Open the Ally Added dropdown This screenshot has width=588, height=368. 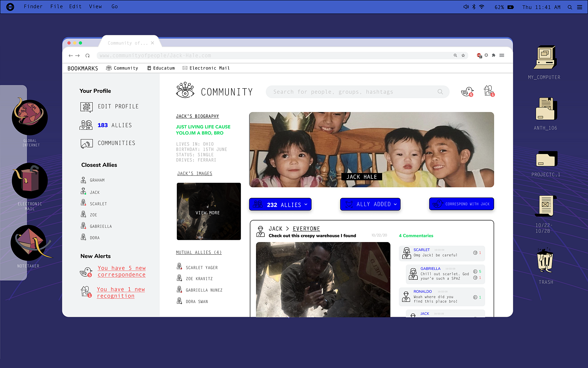click(x=370, y=204)
